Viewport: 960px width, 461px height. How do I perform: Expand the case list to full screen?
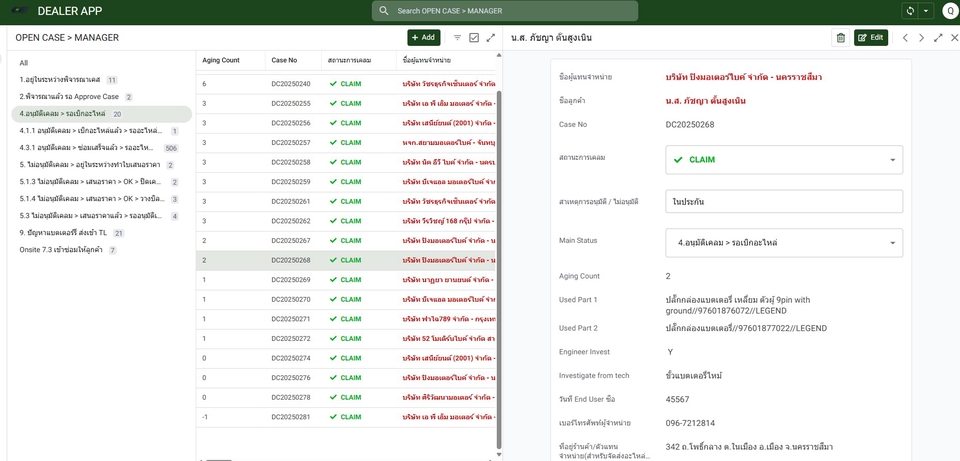(x=490, y=37)
